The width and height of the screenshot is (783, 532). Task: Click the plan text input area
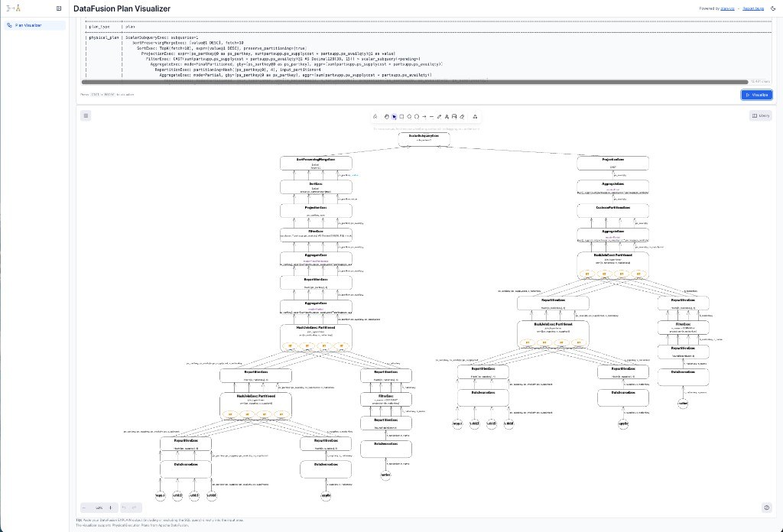coord(427,50)
